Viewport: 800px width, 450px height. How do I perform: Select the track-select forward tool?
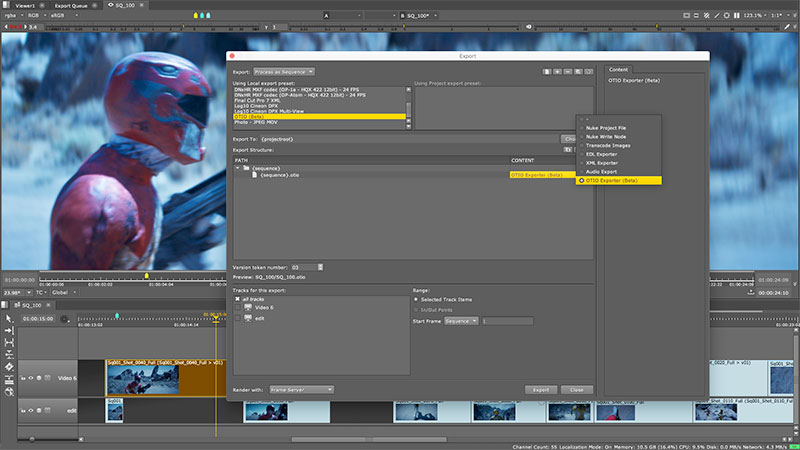point(9,331)
